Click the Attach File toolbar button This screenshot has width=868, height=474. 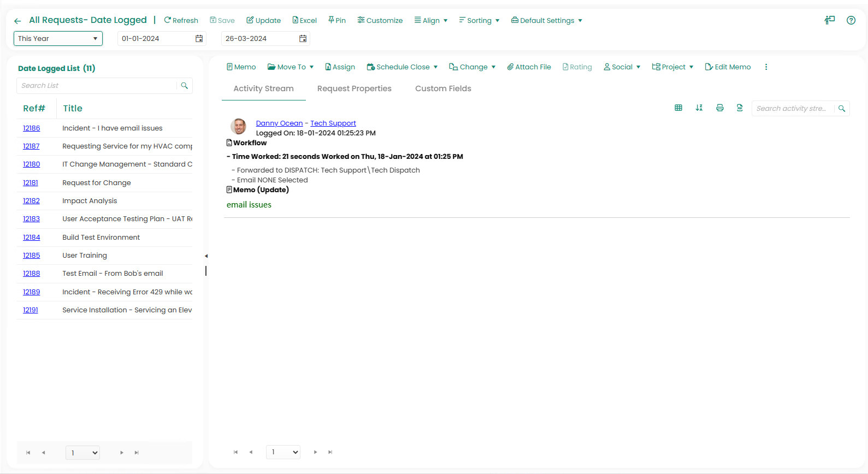[x=529, y=67]
